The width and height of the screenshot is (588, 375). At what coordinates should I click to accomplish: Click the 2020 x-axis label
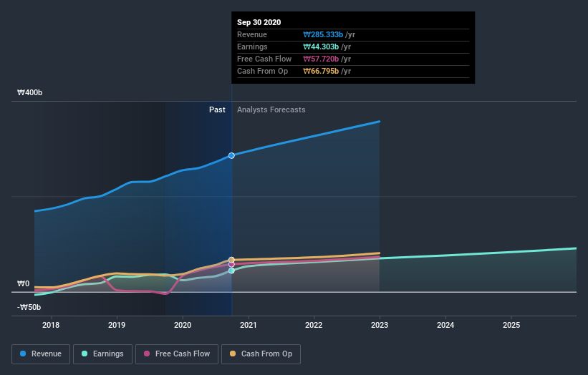[183, 325]
